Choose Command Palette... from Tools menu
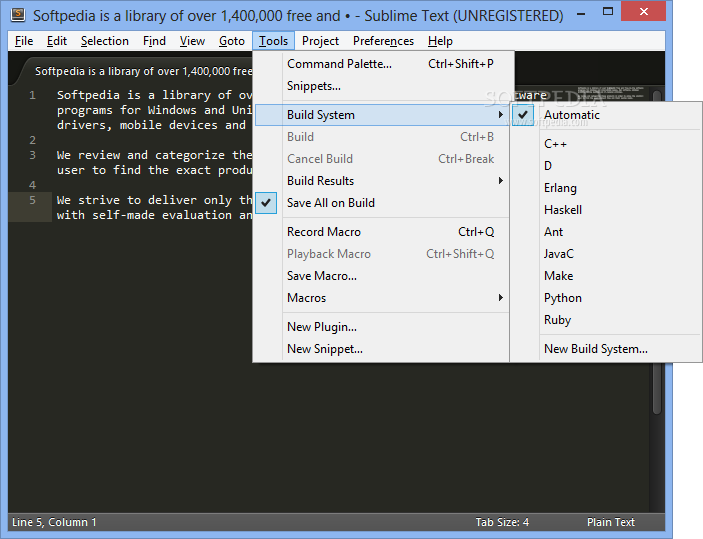Image resolution: width=703 pixels, height=539 pixels. coord(382,64)
